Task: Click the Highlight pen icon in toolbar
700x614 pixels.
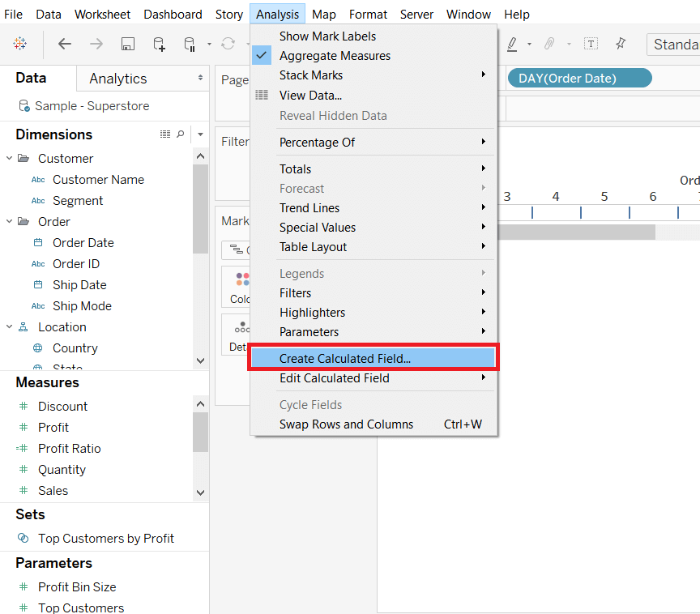Action: click(513, 44)
